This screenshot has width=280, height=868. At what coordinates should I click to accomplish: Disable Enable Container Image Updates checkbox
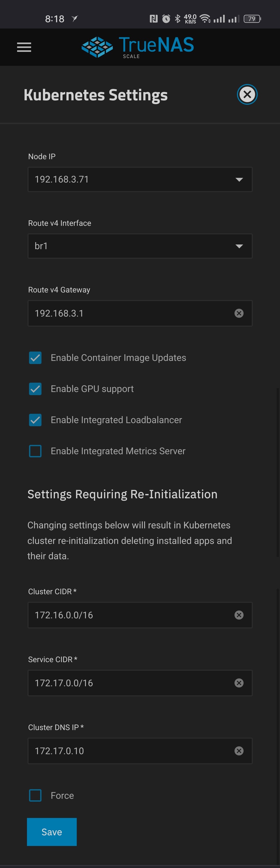35,358
